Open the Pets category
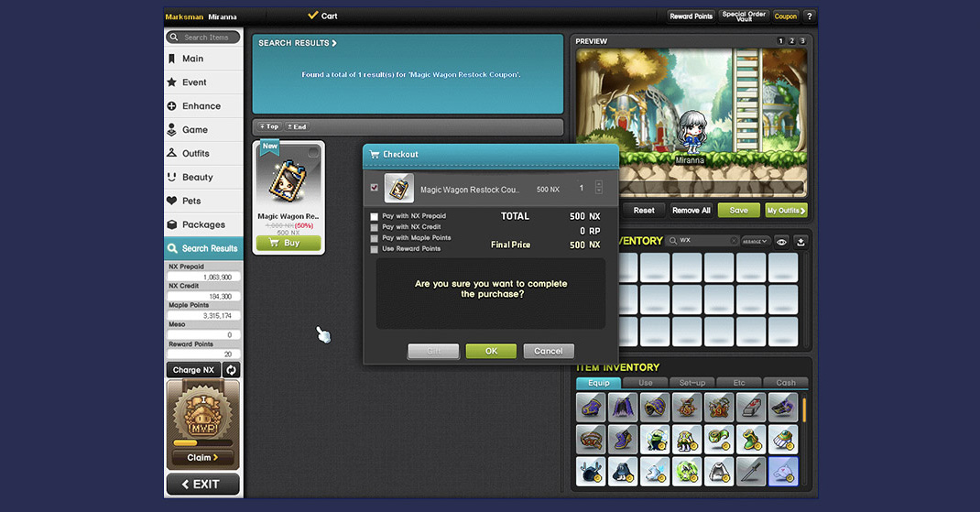This screenshot has width=980, height=512. pyautogui.click(x=203, y=202)
